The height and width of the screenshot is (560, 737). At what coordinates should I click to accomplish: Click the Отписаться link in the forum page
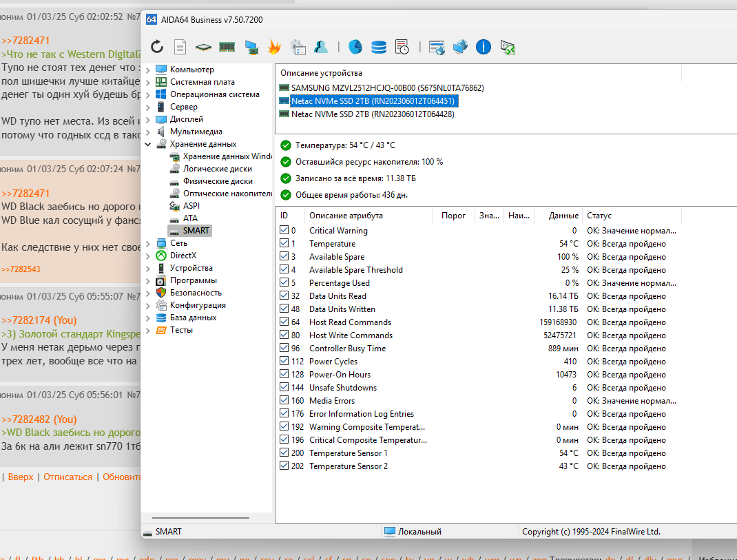point(68,477)
